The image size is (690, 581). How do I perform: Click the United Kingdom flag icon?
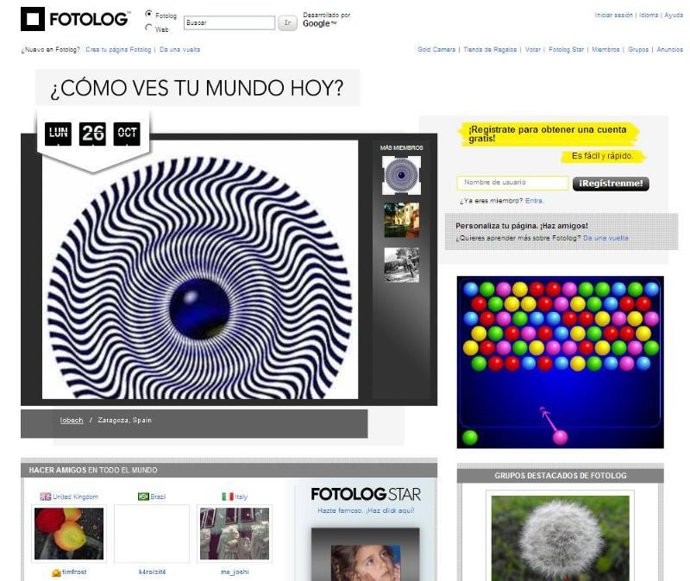tap(45, 496)
